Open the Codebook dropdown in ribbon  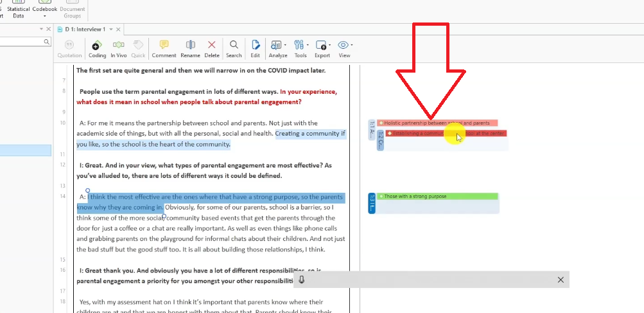click(x=44, y=10)
